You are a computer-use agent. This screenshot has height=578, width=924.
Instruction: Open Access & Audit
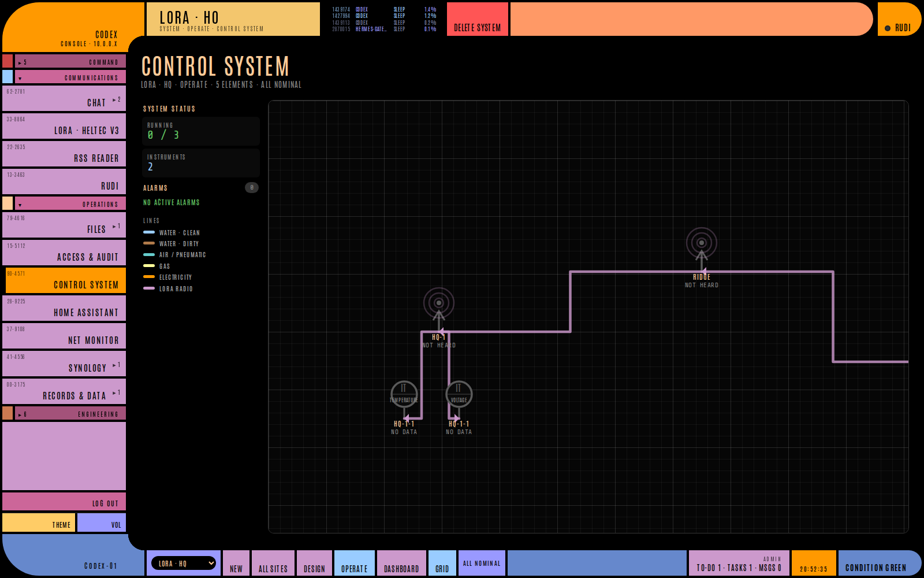coord(64,253)
